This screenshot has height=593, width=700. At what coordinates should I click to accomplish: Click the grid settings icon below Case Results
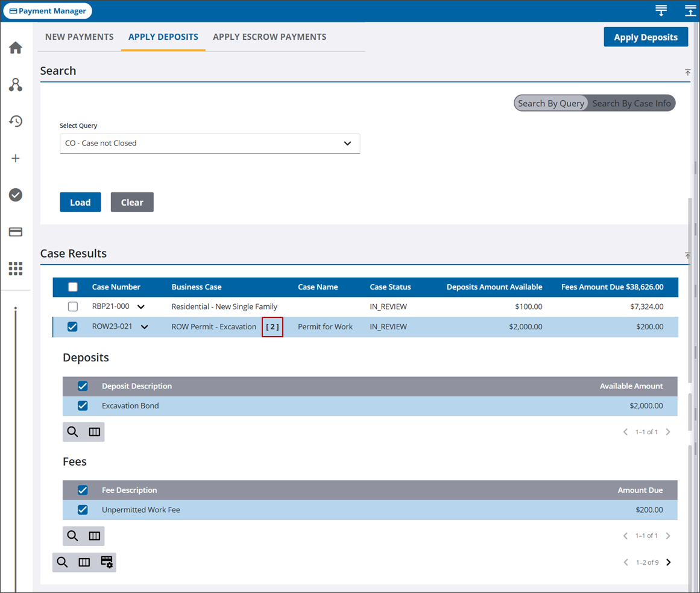(107, 562)
